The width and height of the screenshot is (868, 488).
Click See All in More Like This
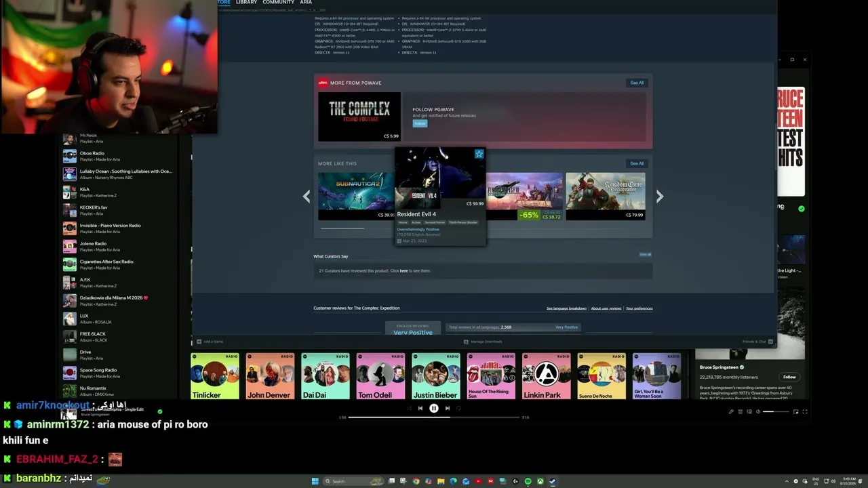tap(637, 163)
